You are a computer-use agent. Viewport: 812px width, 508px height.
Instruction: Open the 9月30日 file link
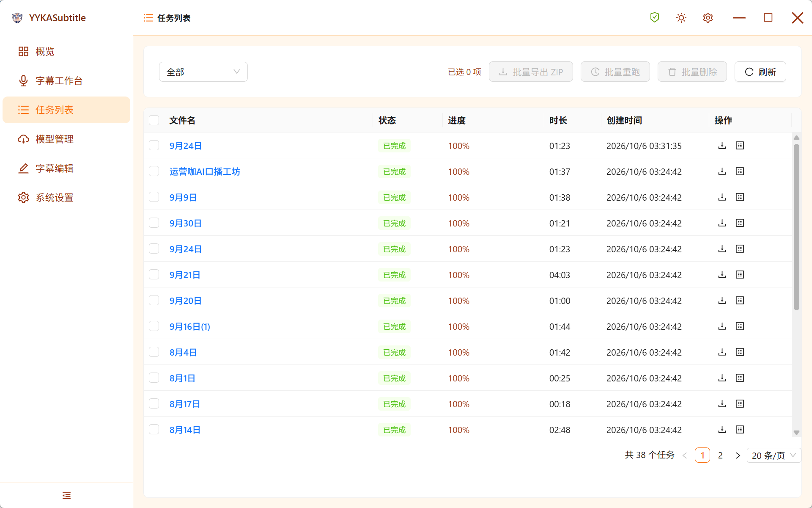(185, 224)
